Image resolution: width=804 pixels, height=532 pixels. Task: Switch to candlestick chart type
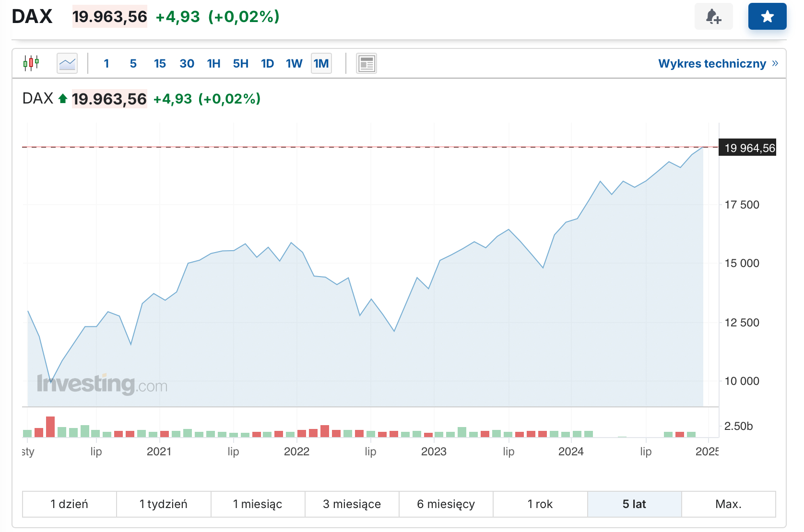[x=31, y=63]
